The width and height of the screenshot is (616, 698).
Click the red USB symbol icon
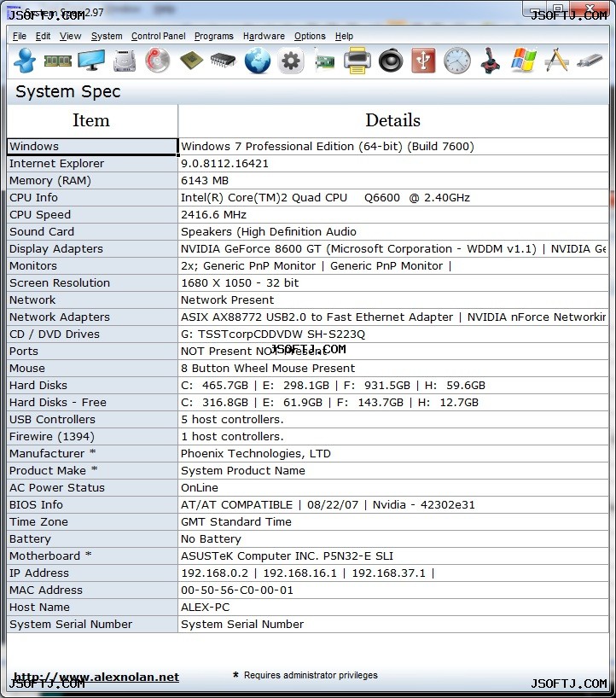pos(423,60)
